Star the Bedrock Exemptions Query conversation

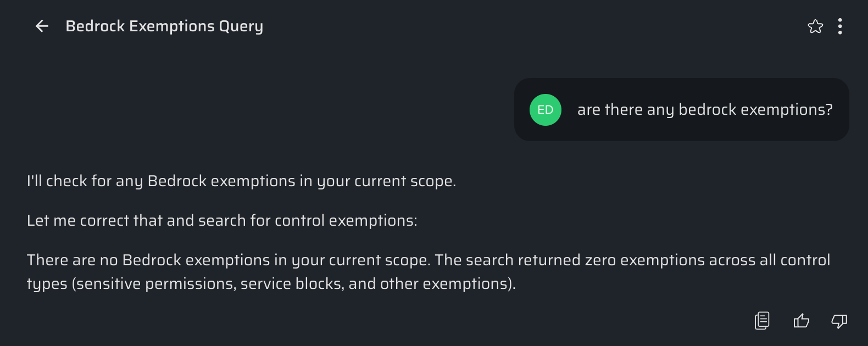(x=815, y=26)
